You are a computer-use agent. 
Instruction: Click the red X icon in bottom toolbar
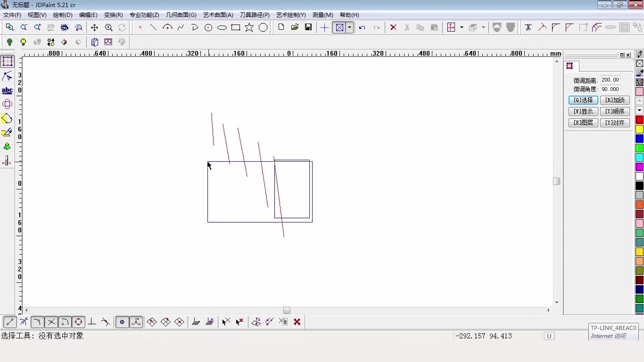coord(297,322)
